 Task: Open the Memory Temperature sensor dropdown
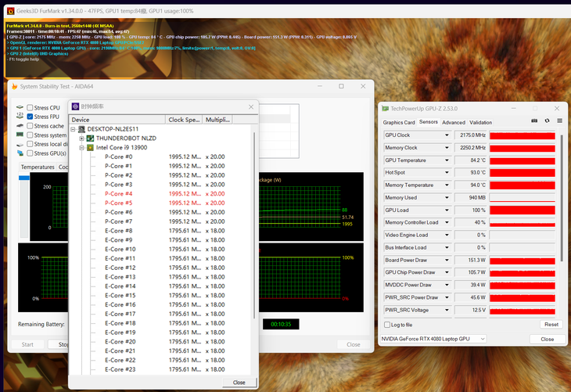coord(447,185)
